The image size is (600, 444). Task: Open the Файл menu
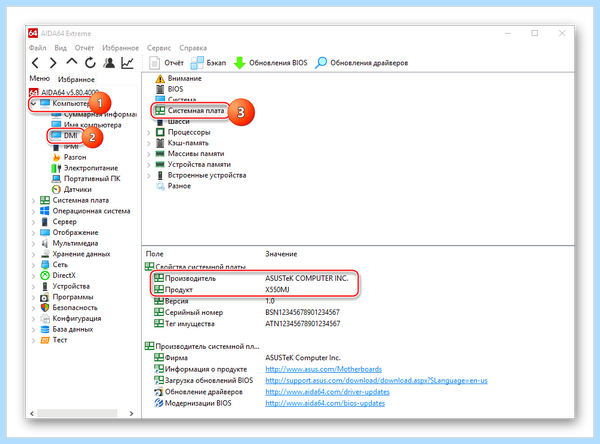tap(38, 48)
